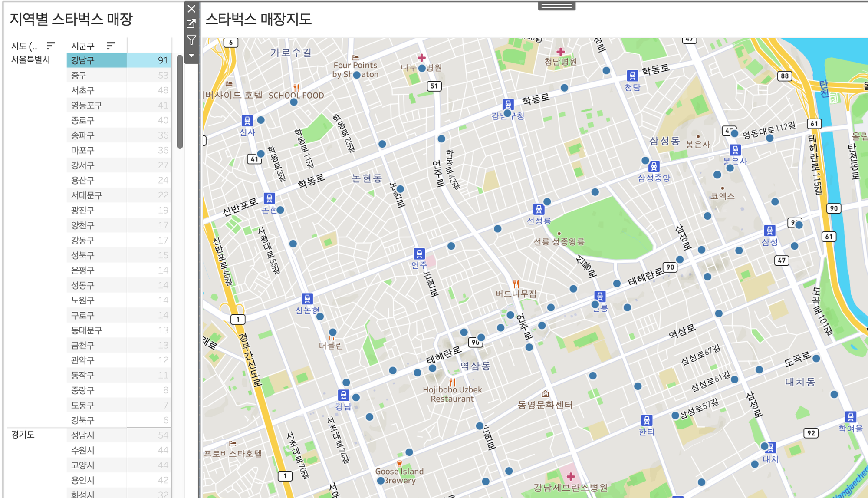Click the 경기도 region header
Screen dimensions: 868x498
pyautogui.click(x=23, y=435)
